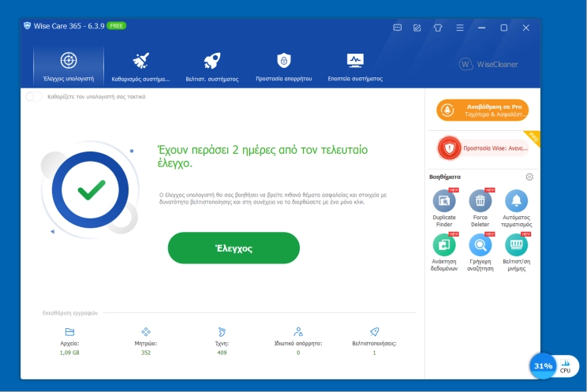Toggle the regular PC cleaning switch

click(x=34, y=96)
